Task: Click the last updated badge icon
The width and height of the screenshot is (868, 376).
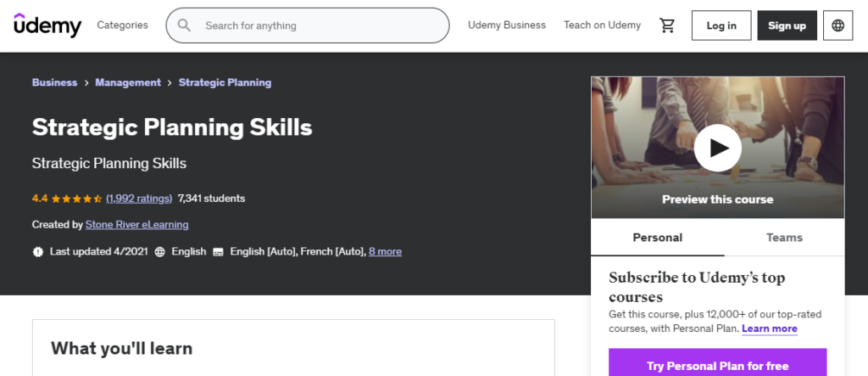Action: [x=37, y=252]
